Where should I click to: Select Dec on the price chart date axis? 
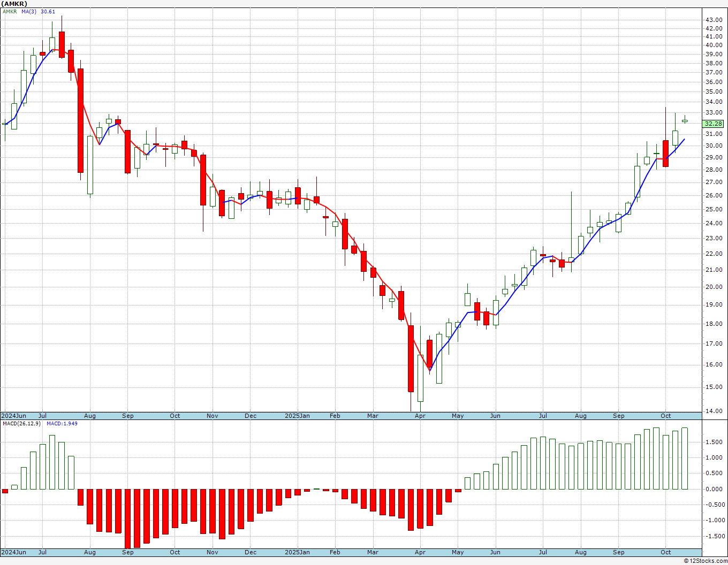[x=251, y=416]
